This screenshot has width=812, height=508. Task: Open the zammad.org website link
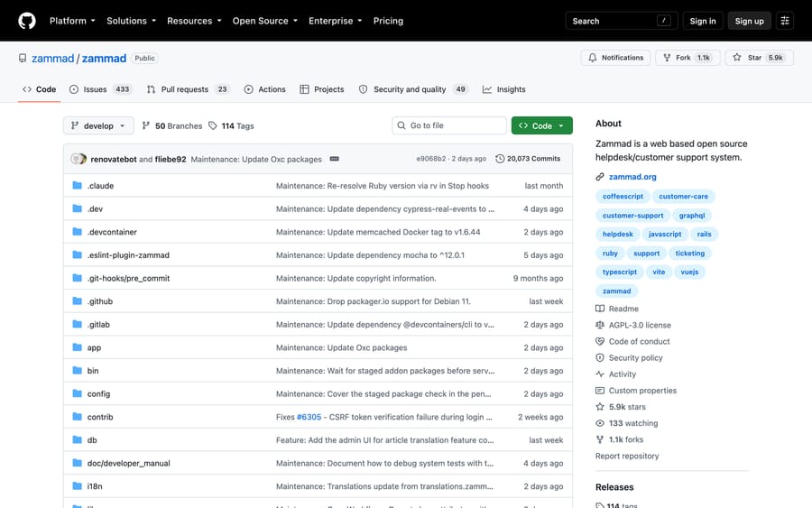tap(632, 177)
